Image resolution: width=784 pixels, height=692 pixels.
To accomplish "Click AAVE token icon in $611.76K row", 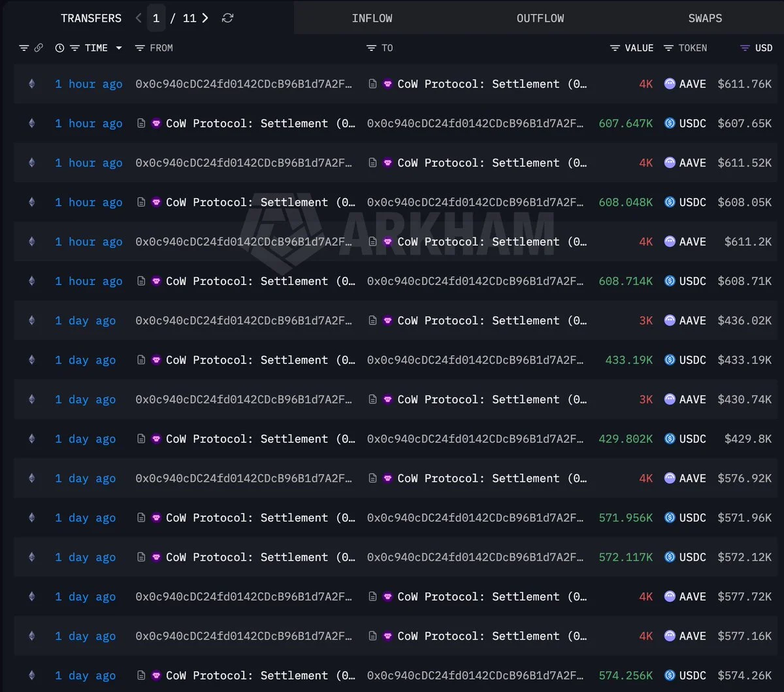I will pos(670,84).
